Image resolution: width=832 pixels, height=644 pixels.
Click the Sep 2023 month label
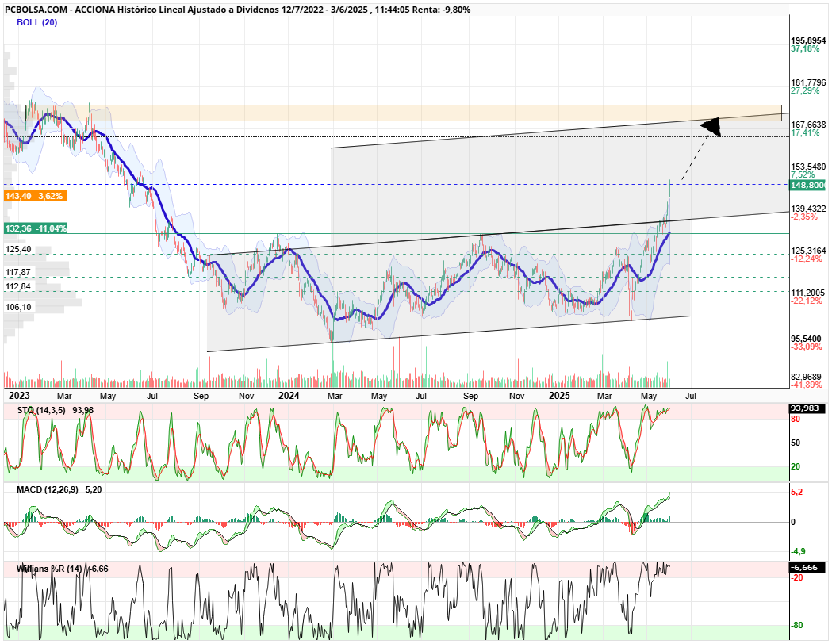201,397
